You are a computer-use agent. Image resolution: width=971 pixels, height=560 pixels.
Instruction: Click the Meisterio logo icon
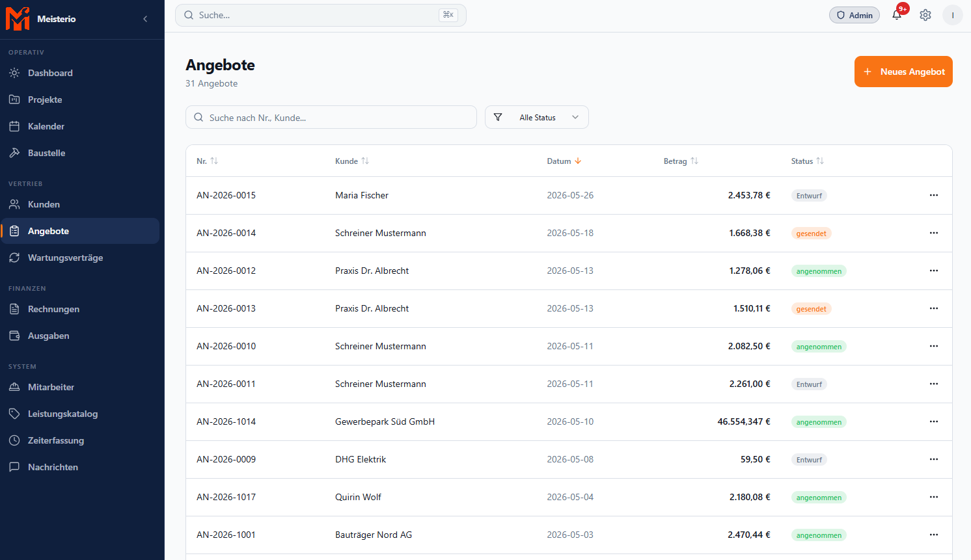pos(18,19)
